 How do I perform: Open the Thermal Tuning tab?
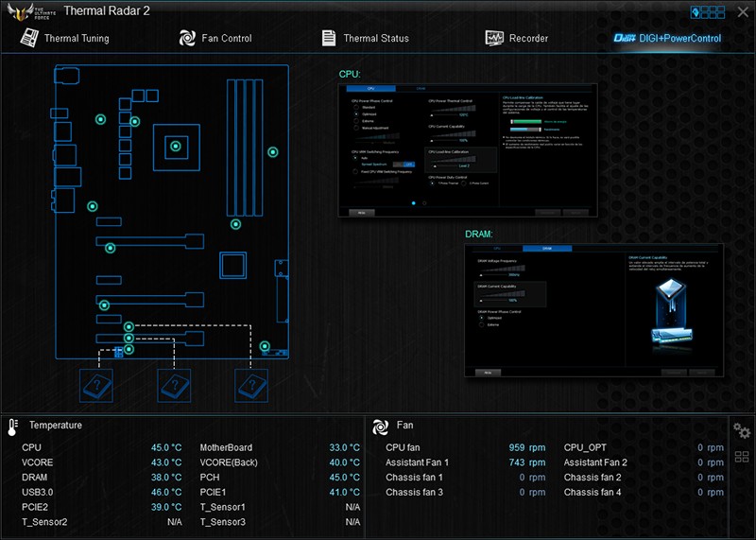pyautogui.click(x=64, y=38)
